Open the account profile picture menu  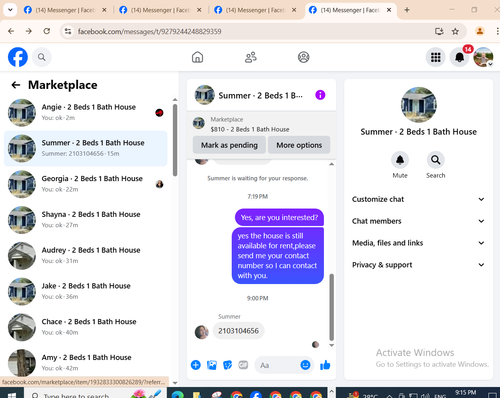click(483, 57)
